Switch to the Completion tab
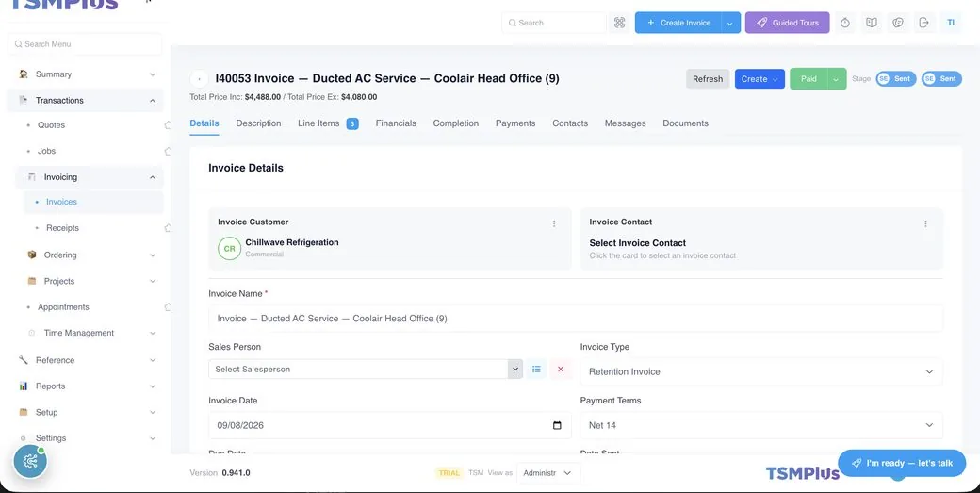Image resolution: width=980 pixels, height=493 pixels. pos(456,123)
